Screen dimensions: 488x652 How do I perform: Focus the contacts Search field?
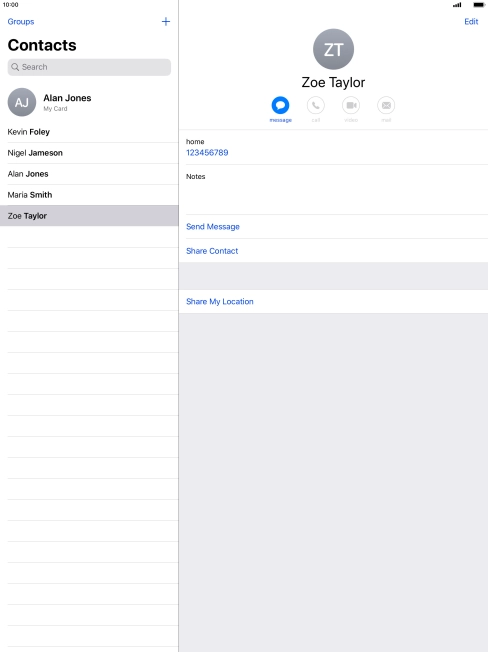[89, 67]
